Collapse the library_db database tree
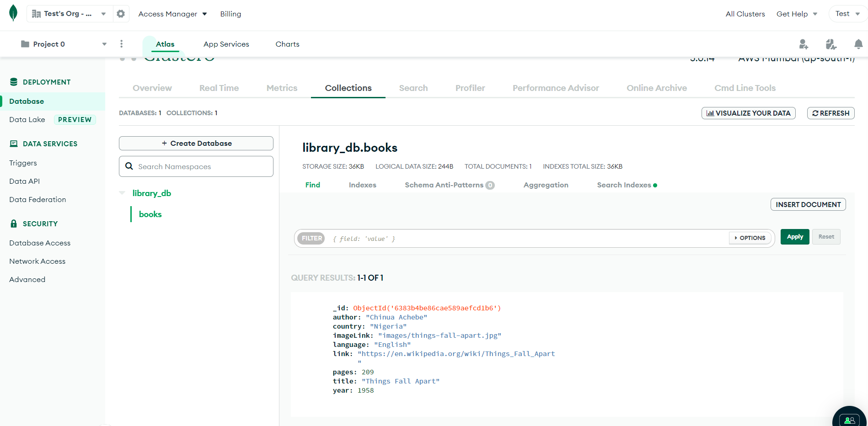Image resolution: width=868 pixels, height=426 pixels. (122, 193)
